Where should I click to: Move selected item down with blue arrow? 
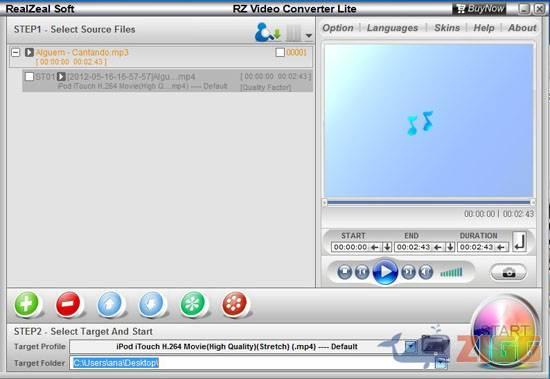coord(151,304)
